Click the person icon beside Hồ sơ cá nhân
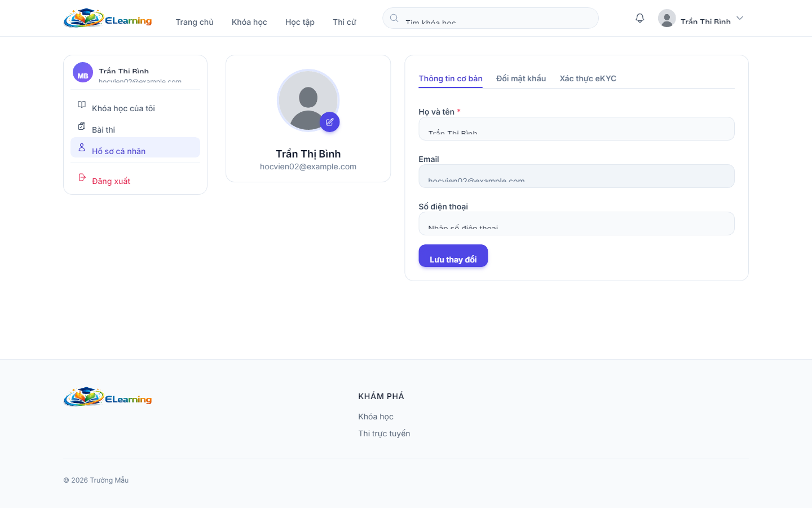Viewport: 812px width, 508px height. [x=82, y=147]
